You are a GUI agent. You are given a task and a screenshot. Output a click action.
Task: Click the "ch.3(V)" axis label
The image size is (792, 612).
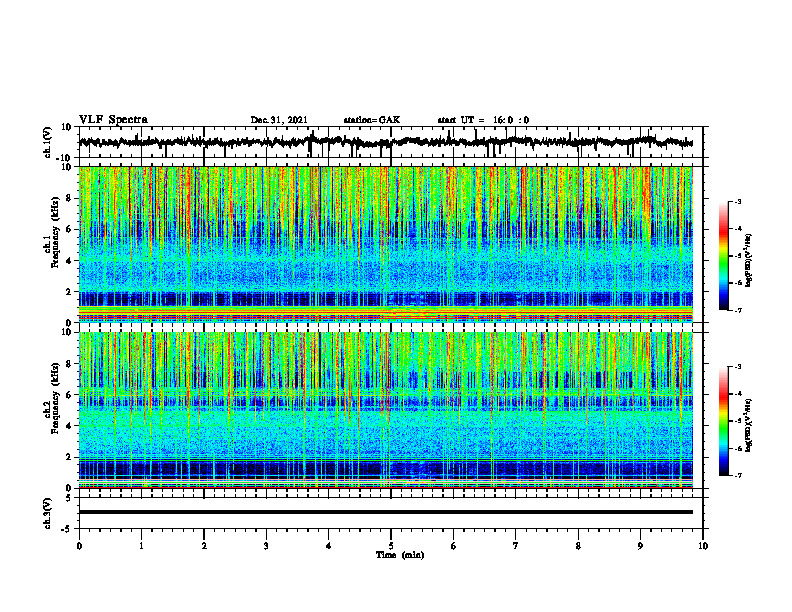[x=48, y=513]
